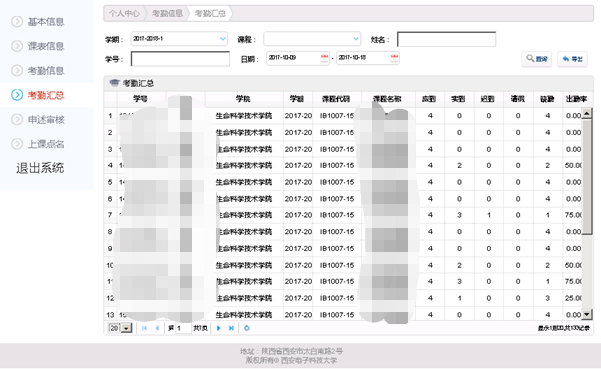Sort by the 应到 column header
This screenshot has width=601, height=369.
click(x=429, y=99)
